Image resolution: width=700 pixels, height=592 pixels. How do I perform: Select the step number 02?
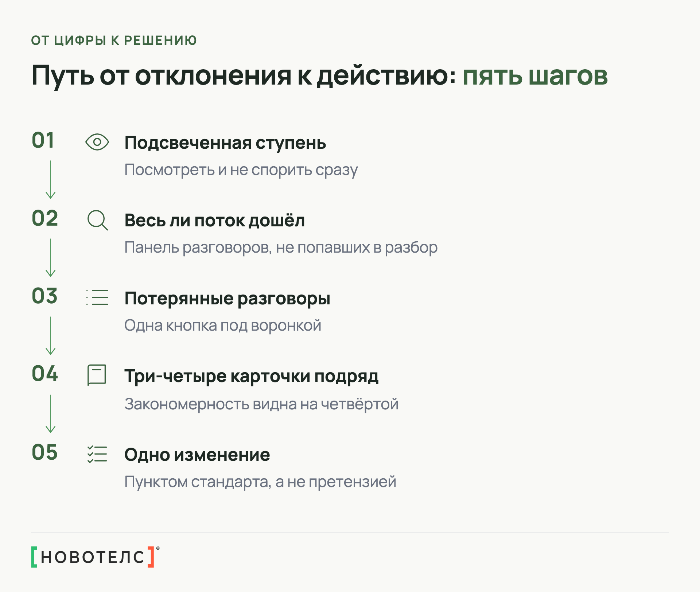click(45, 218)
